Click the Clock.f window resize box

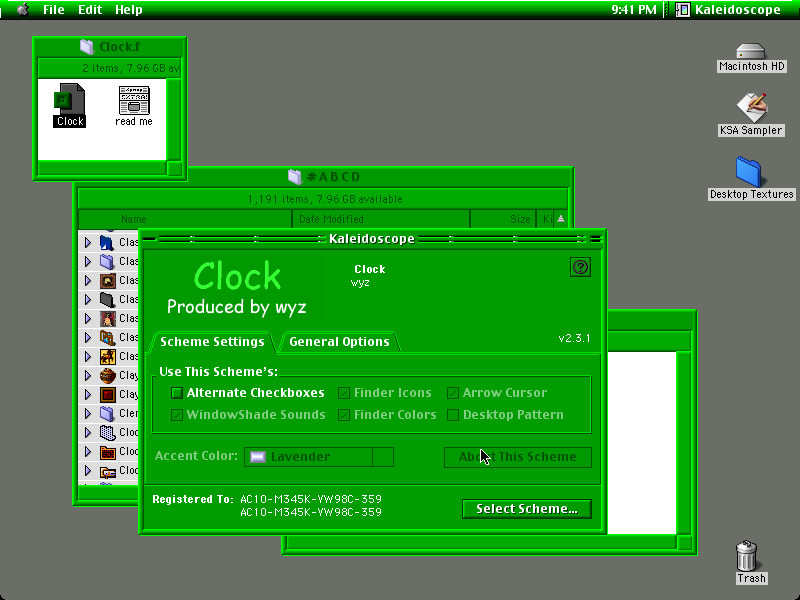pyautogui.click(x=174, y=168)
